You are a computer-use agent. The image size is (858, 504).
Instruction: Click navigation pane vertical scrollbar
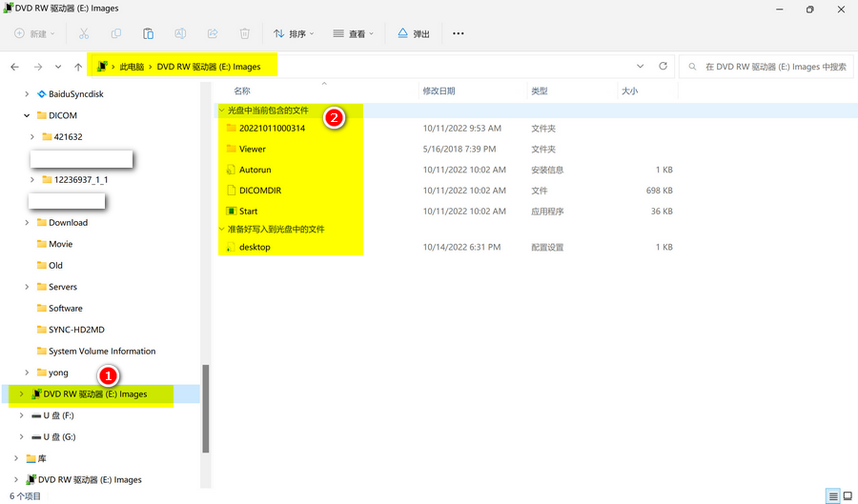[x=206, y=409]
